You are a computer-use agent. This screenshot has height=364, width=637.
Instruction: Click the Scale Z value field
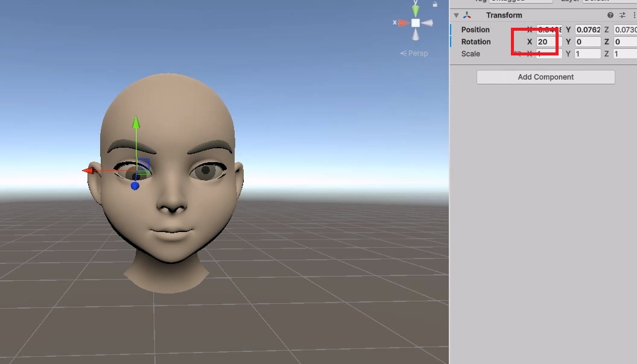click(x=625, y=54)
